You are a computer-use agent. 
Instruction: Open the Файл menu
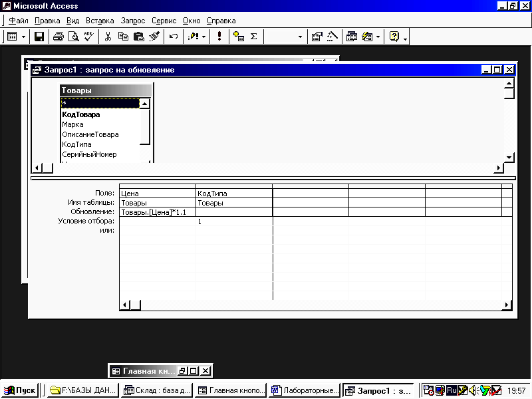(x=19, y=21)
